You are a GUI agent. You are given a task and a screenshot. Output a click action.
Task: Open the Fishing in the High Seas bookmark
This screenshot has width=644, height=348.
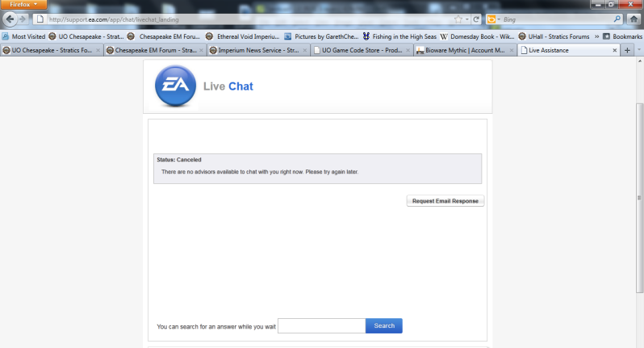[x=399, y=36]
